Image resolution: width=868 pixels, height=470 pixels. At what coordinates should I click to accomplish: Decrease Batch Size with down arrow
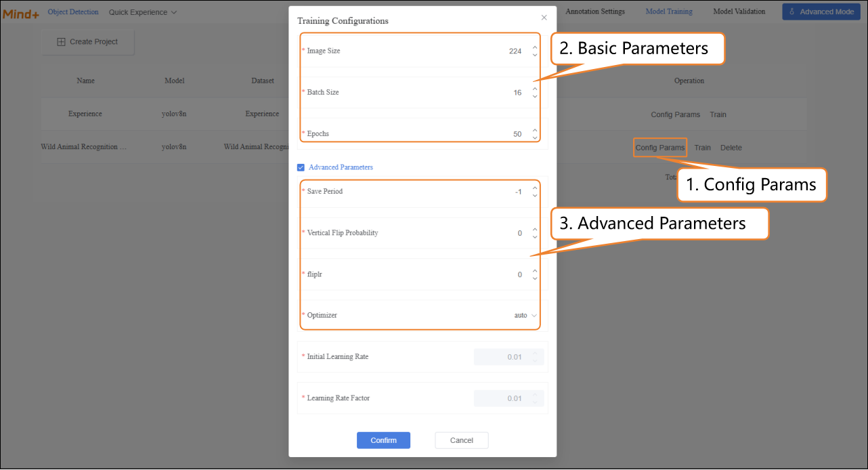(x=535, y=96)
